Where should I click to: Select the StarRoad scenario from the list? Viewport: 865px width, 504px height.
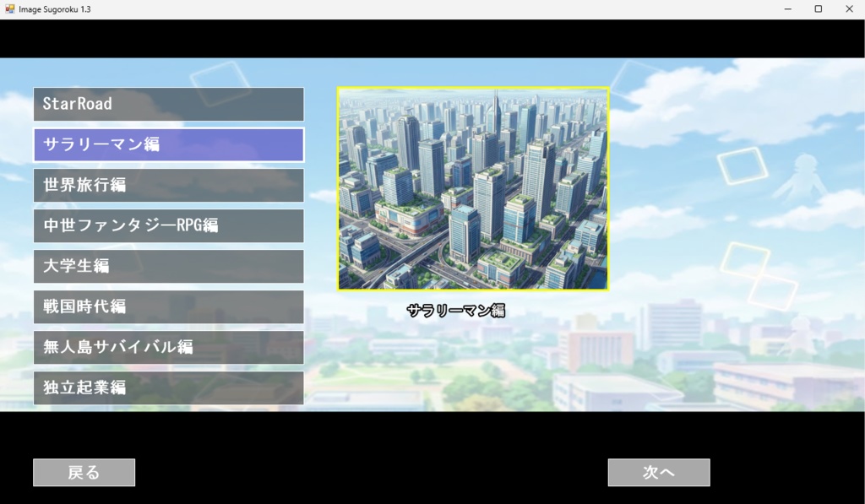coord(168,104)
